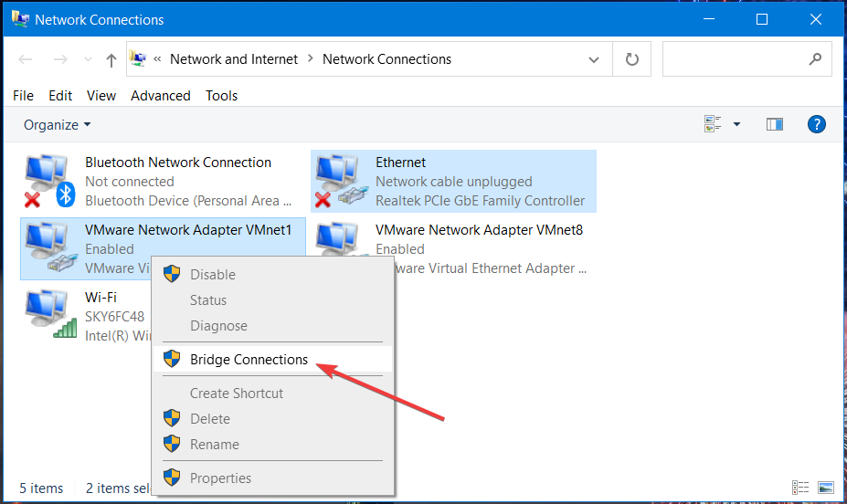
Task: Click Network and Internet breadcrumb
Action: click(x=234, y=59)
